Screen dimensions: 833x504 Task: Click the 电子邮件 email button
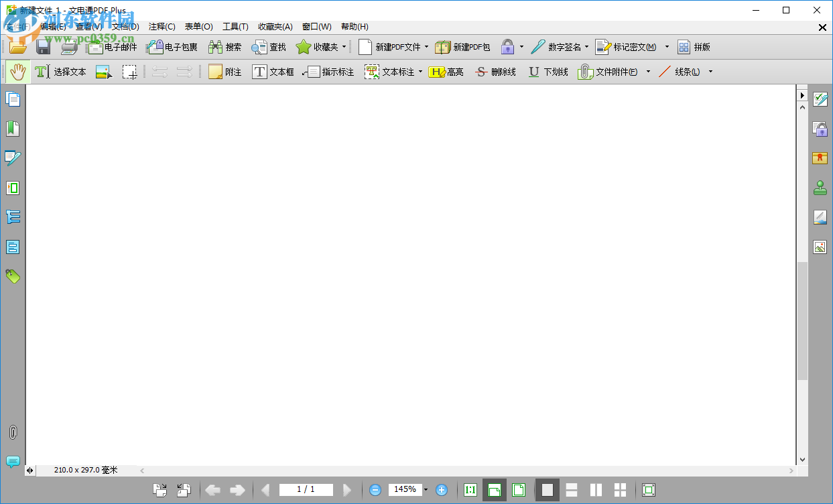(112, 47)
